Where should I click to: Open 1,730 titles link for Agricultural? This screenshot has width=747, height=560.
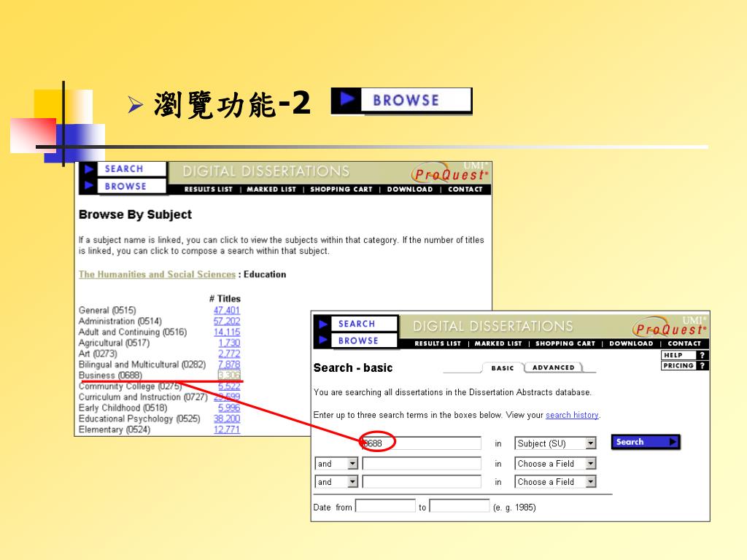229,343
